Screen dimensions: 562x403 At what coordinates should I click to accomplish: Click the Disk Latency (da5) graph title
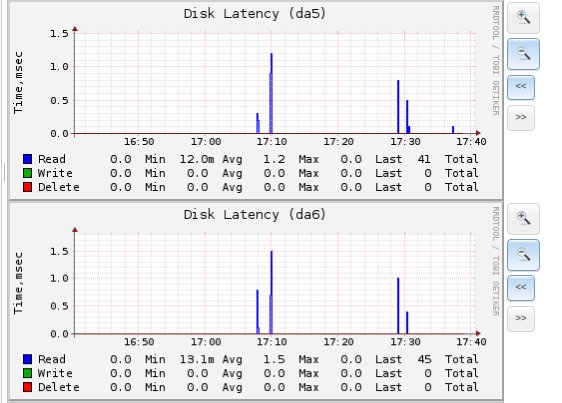[255, 14]
